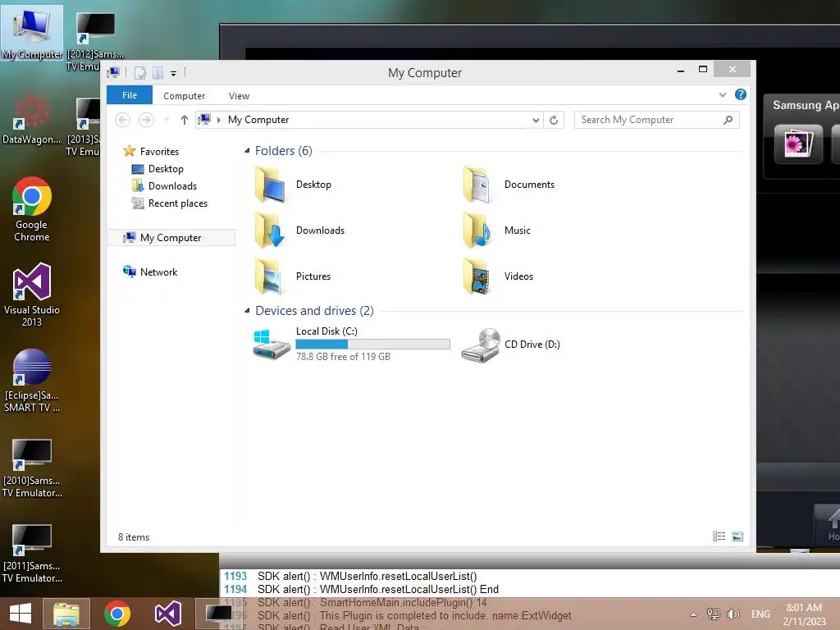The height and width of the screenshot is (630, 840).
Task: Select [2011] Samsung TV Emulator desktop shortcut
Action: [x=32, y=554]
